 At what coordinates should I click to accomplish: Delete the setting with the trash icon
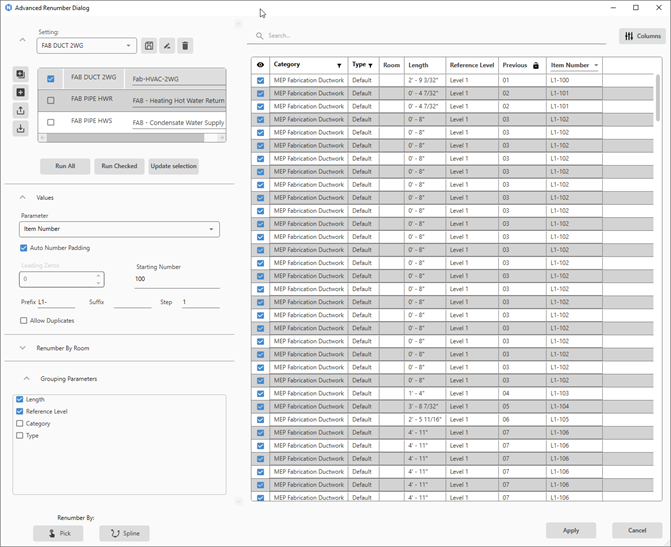185,46
